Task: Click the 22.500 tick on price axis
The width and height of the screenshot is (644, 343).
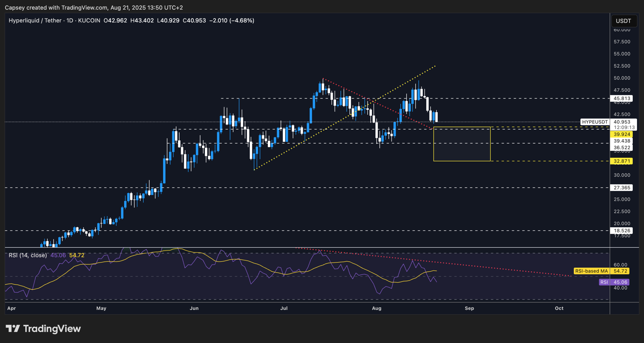Action: pyautogui.click(x=622, y=212)
